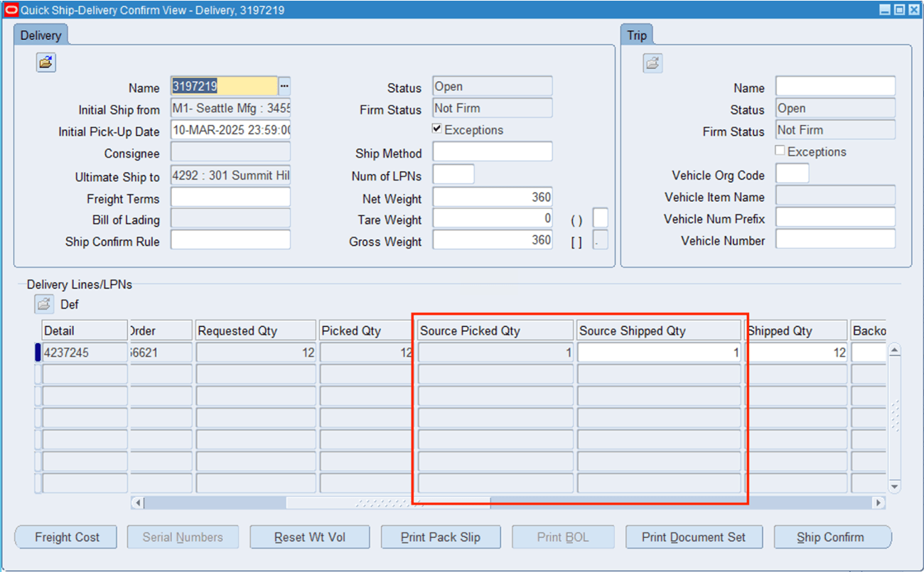The width and height of the screenshot is (924, 572).
Task: Click the horizontal scrollbar thumb in the lines grid
Action: [x=387, y=502]
